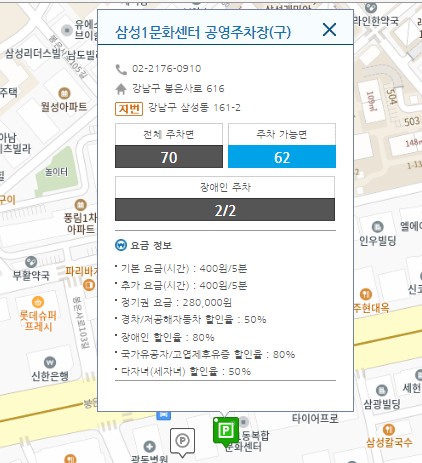Click the 추가 요금(시간) 400원/5분 line
The image size is (422, 463).
(184, 286)
